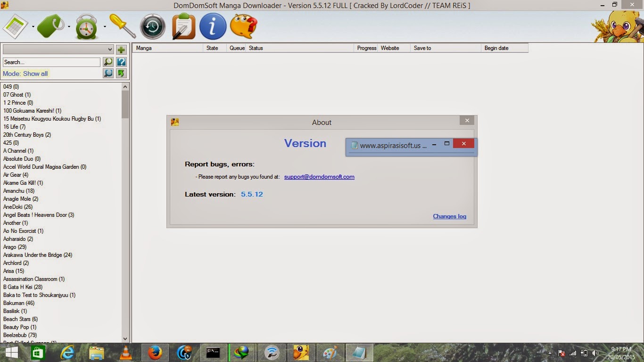644x362 pixels.
Task: Show hidden system tray icons
Action: (x=550, y=353)
